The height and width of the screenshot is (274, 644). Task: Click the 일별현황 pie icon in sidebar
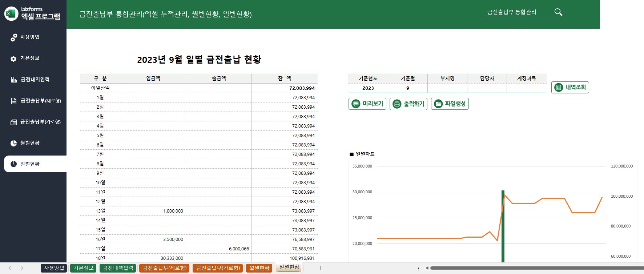[14, 164]
